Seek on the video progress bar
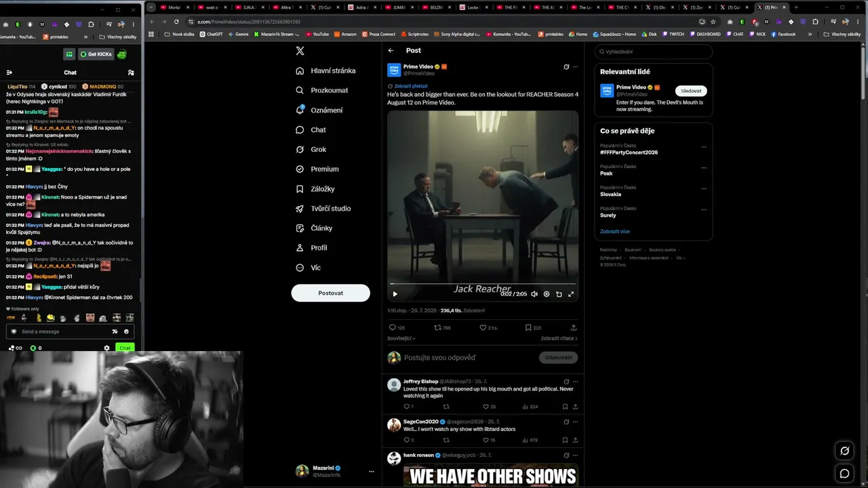The height and width of the screenshot is (488, 868). point(483,284)
